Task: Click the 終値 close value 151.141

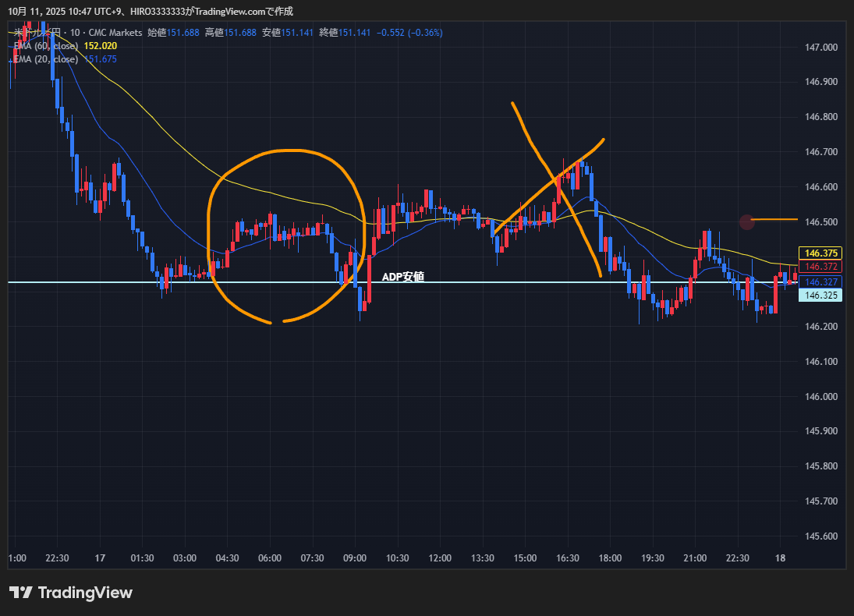Action: click(x=354, y=33)
